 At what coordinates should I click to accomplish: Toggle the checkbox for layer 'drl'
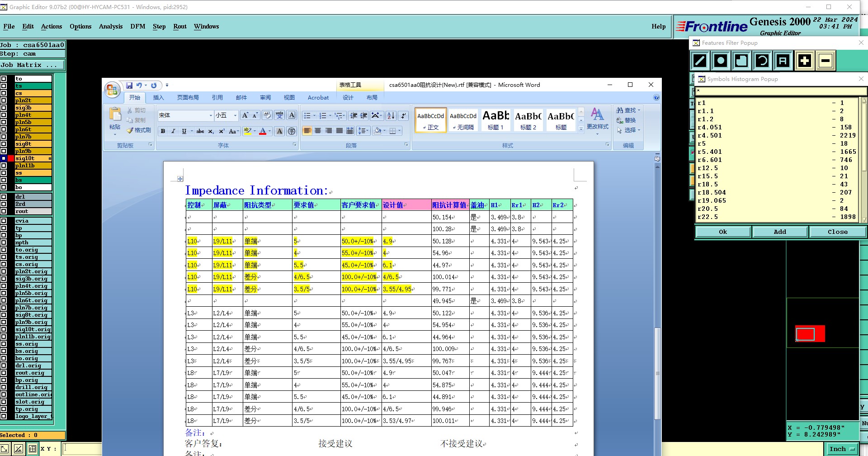(4, 197)
